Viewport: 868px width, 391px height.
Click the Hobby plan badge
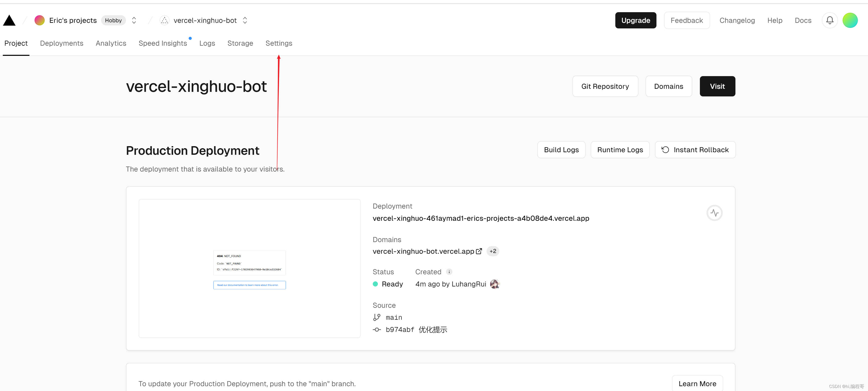point(113,21)
